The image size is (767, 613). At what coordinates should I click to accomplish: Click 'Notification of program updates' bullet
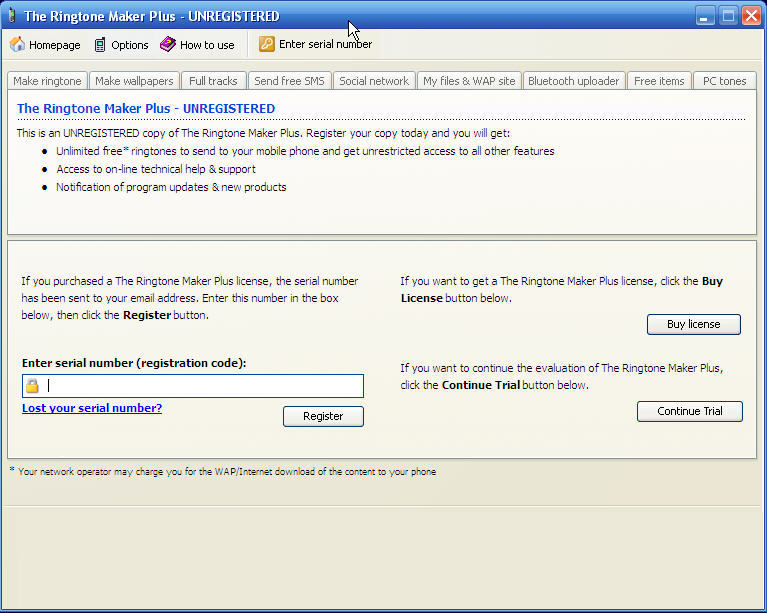coord(171,187)
